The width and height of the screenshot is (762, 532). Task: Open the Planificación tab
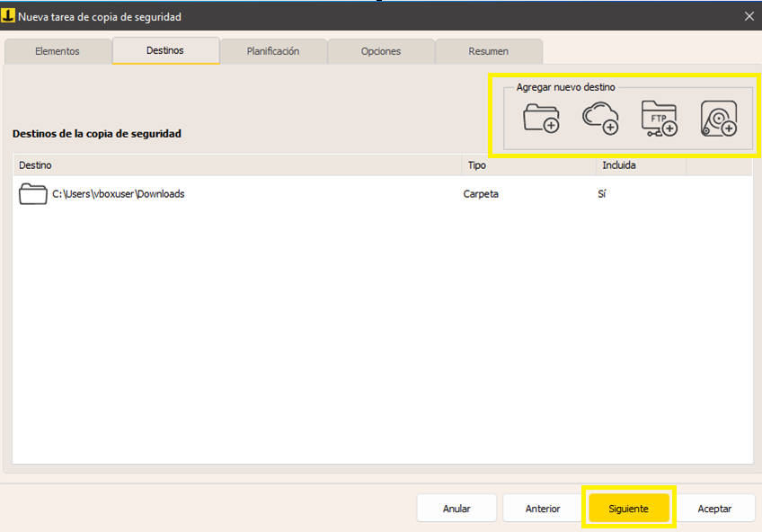coord(273,51)
